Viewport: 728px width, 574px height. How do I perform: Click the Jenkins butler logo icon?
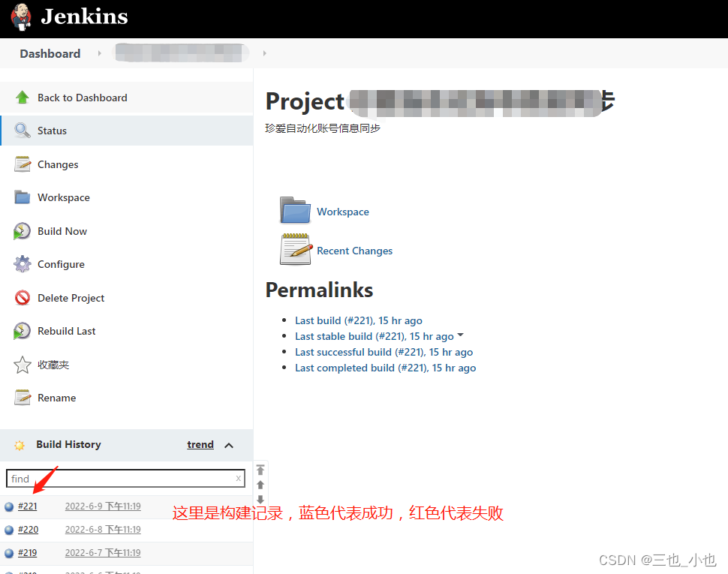(x=20, y=17)
